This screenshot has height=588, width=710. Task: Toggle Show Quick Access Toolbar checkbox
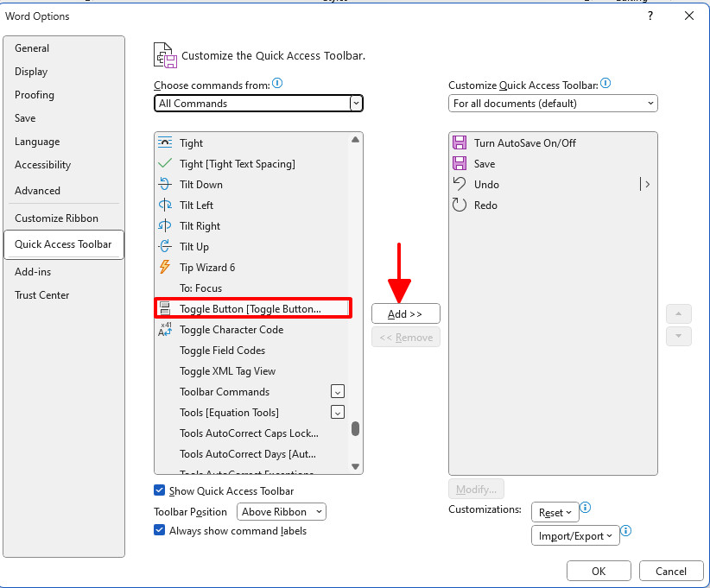[x=160, y=490]
